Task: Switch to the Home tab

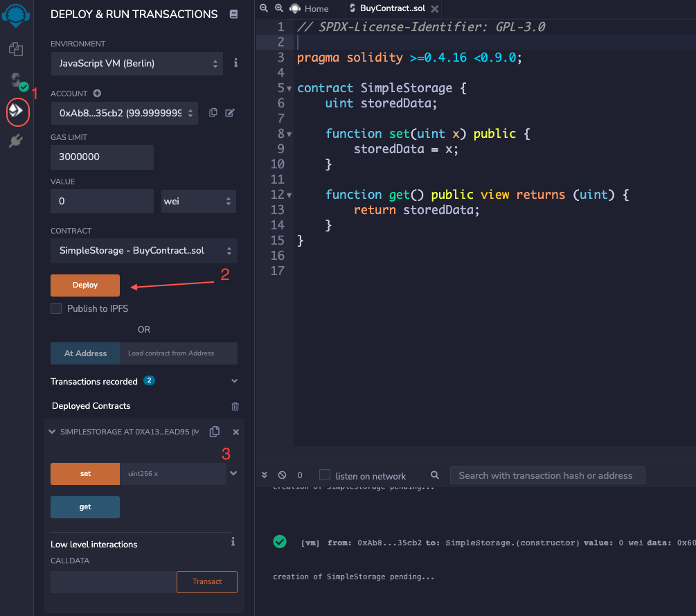Action: point(310,9)
